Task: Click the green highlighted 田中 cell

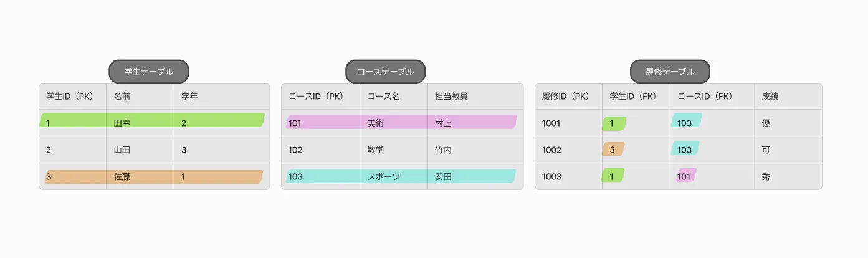Action: [x=140, y=123]
